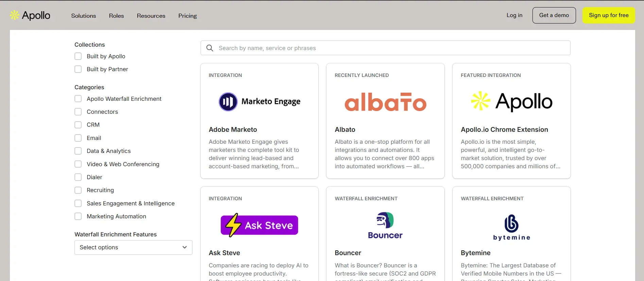Open the Roles menu

[x=116, y=16]
